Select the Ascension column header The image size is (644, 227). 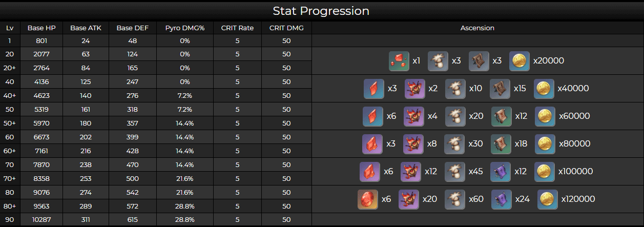pos(477,28)
